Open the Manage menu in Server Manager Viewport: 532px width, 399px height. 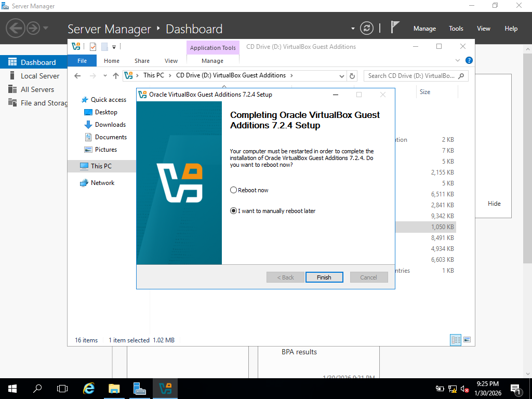(x=424, y=29)
